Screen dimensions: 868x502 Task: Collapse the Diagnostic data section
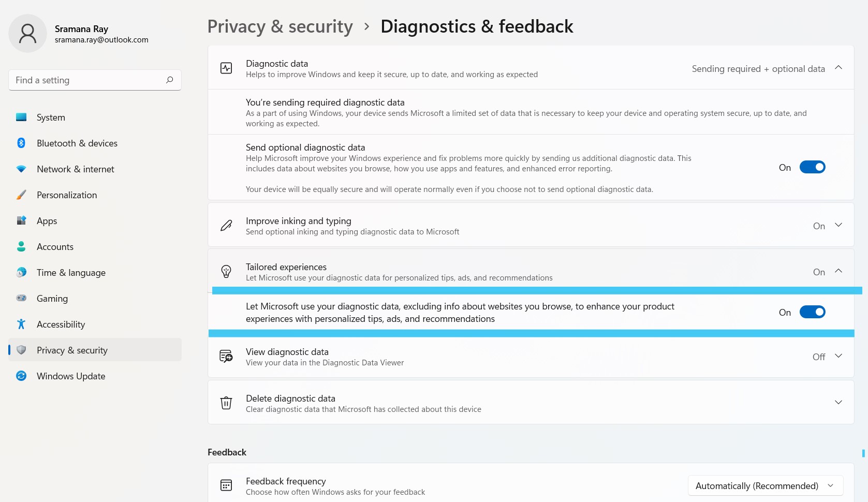point(838,68)
